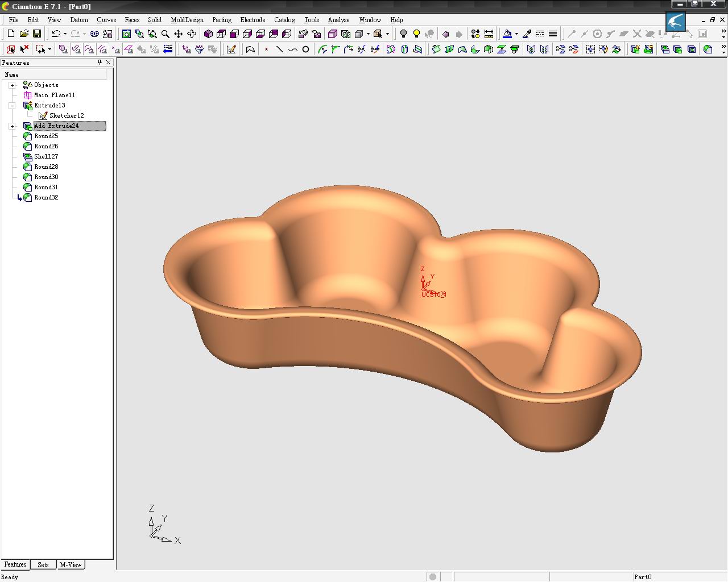Open the Solid menu

[155, 20]
